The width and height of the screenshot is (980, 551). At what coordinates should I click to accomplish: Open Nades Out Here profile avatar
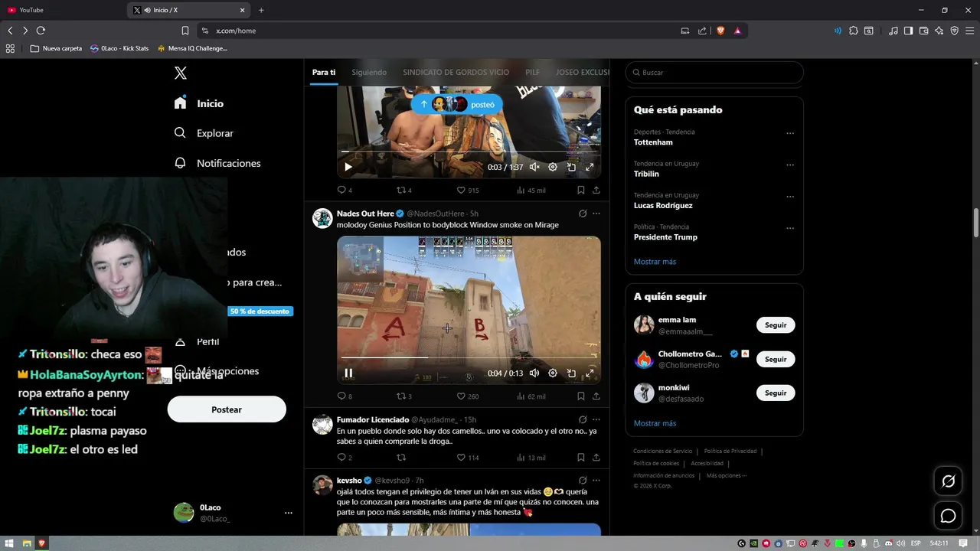322,218
